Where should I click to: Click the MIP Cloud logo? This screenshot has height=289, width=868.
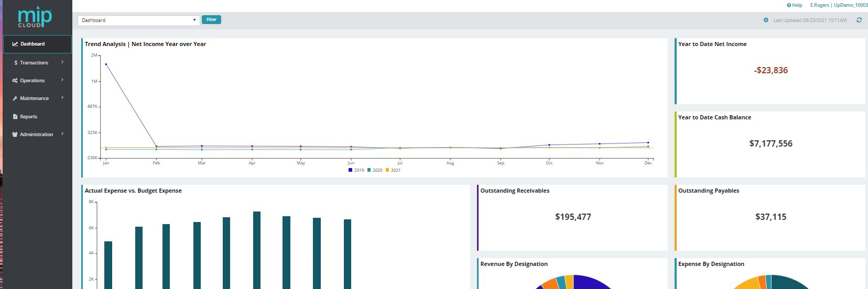click(x=35, y=18)
